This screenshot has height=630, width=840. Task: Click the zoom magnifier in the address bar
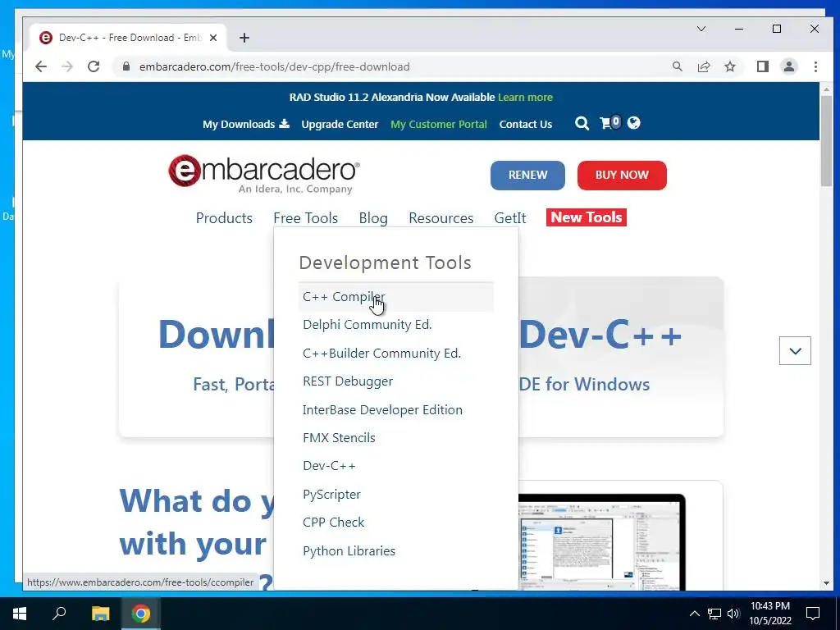coord(677,66)
